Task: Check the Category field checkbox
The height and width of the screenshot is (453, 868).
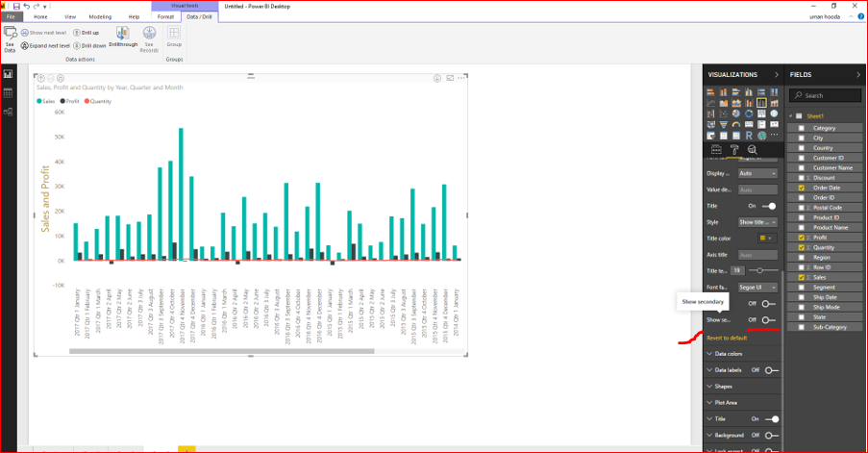Action: pyautogui.click(x=801, y=128)
